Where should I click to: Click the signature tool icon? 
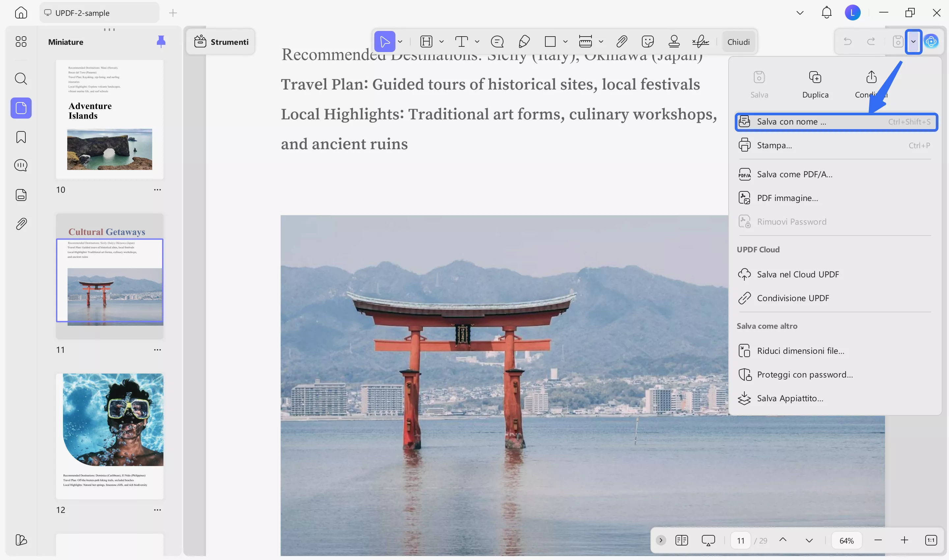pyautogui.click(x=700, y=42)
